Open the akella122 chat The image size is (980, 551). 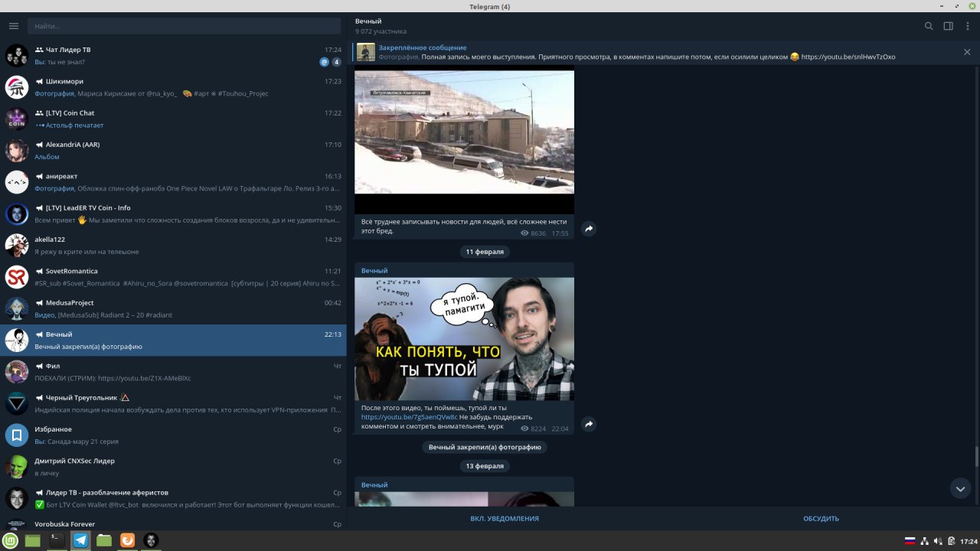click(173, 246)
